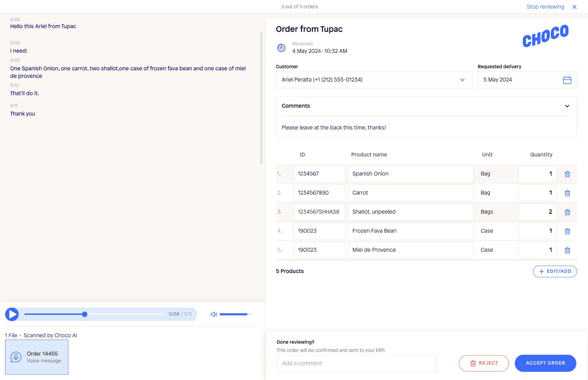Mute the voice message speaker icon
This screenshot has height=380, width=588.
pos(213,314)
